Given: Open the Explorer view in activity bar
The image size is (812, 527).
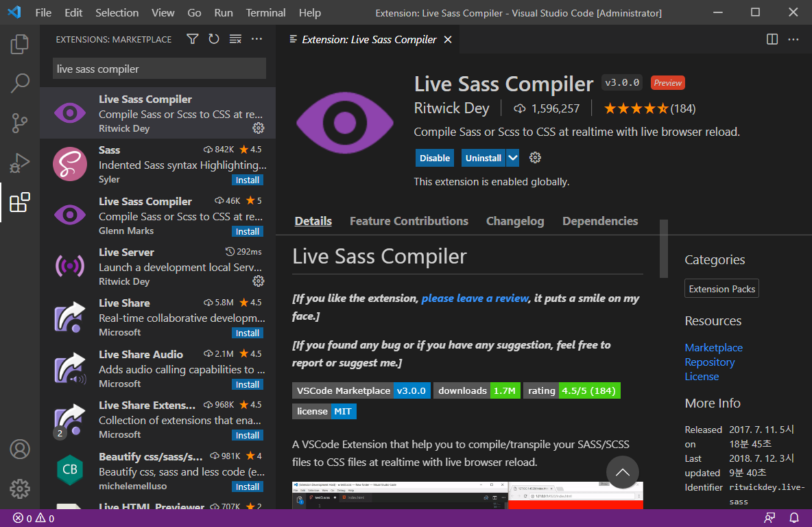Looking at the screenshot, I should pyautogui.click(x=20, y=44).
